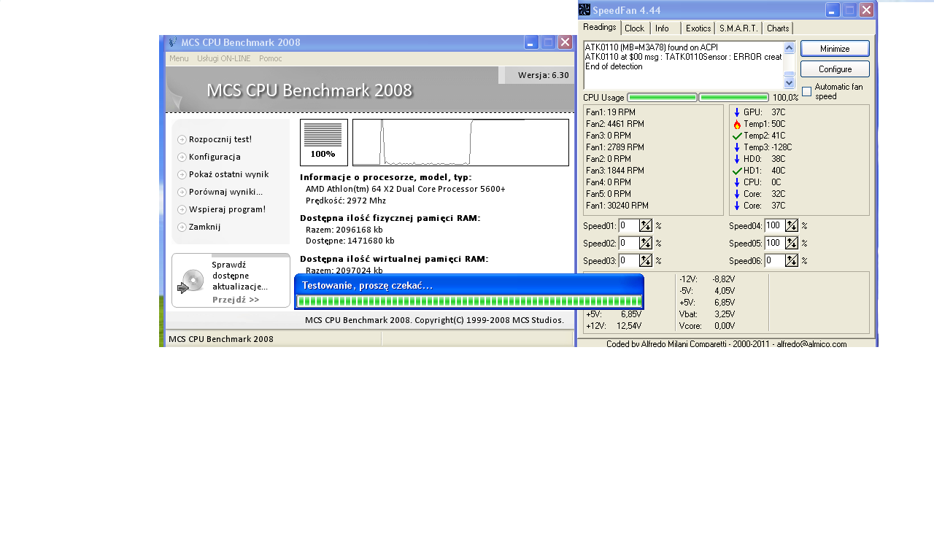Click the Speed04 value field
Image resolution: width=934 pixels, height=560 pixels.
coord(775,226)
